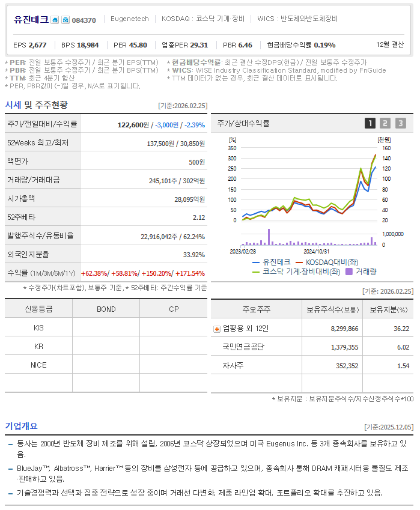Select the 시가총액 28,095억원 value

[x=189, y=199]
